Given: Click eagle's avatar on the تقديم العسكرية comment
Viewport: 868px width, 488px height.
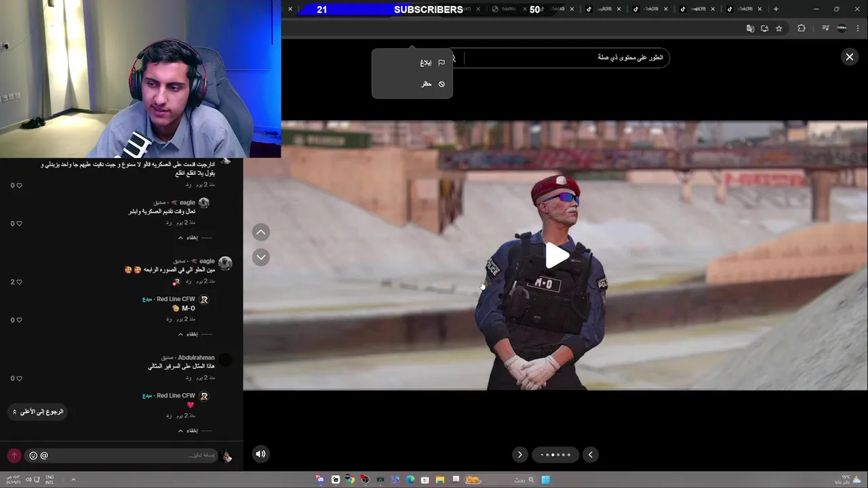Looking at the screenshot, I should pos(203,203).
